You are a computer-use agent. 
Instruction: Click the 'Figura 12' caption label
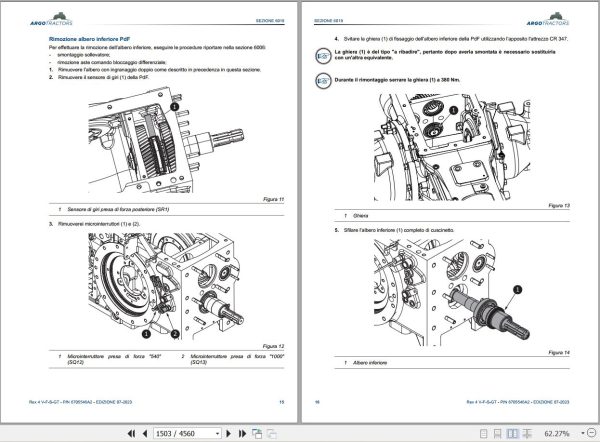273,346
